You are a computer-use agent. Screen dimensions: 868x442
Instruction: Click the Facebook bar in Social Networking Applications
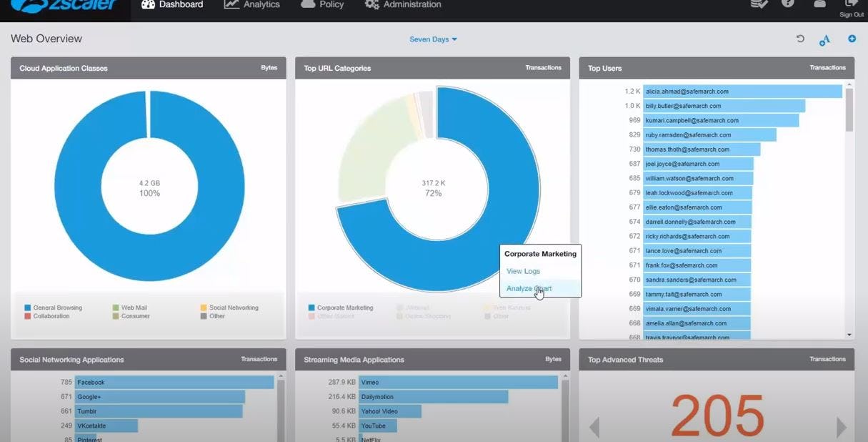click(174, 383)
